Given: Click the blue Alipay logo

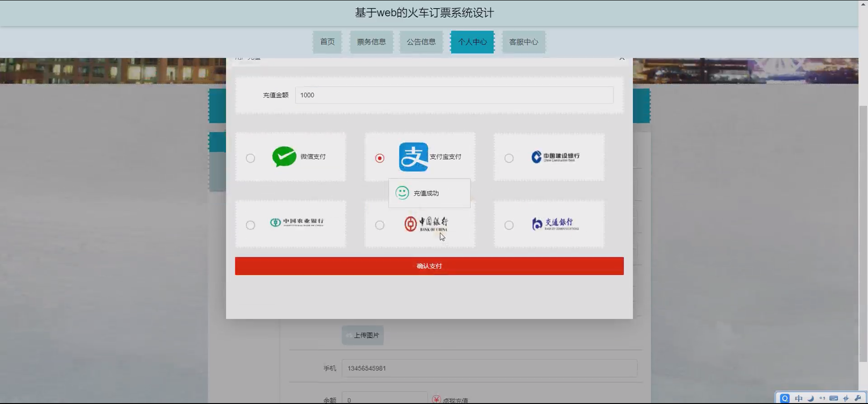Looking at the screenshot, I should pyautogui.click(x=413, y=157).
